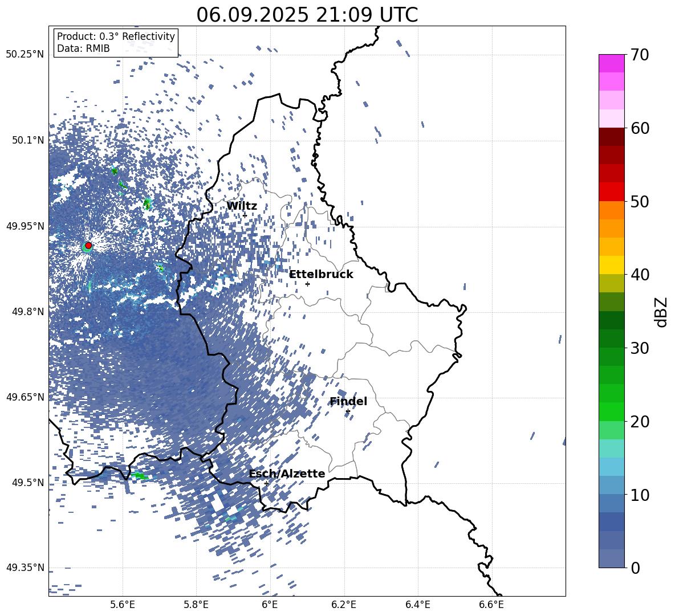Click the magenta top color of the colorbar

tap(611, 63)
